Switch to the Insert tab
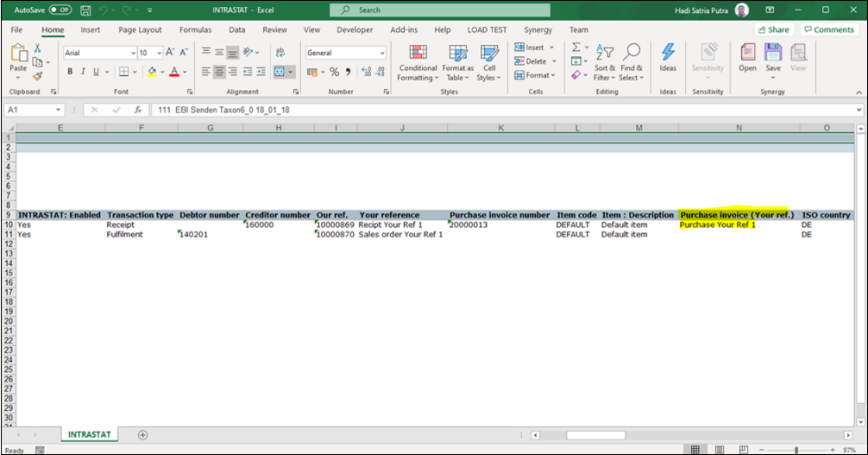Viewport: 868px width, 455px height. coord(91,29)
